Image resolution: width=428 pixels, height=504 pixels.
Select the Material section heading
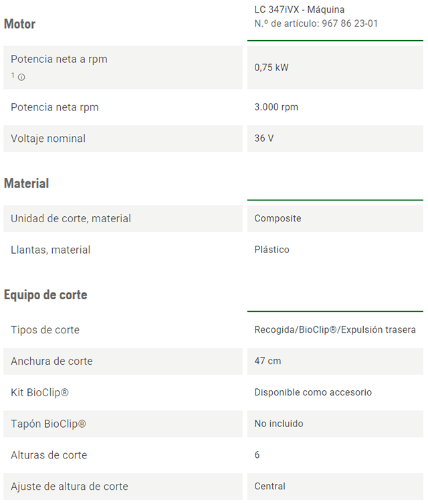[x=27, y=183]
